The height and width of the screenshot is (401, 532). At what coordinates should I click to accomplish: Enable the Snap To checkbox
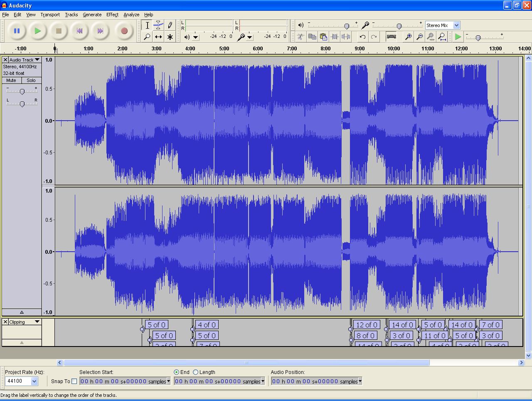tap(74, 381)
